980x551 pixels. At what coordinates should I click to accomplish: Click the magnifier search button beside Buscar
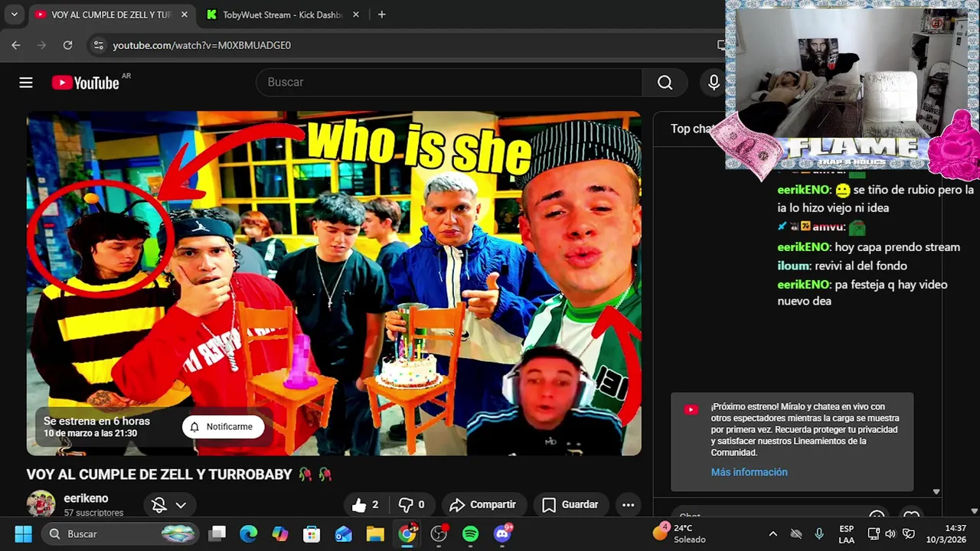coord(665,83)
